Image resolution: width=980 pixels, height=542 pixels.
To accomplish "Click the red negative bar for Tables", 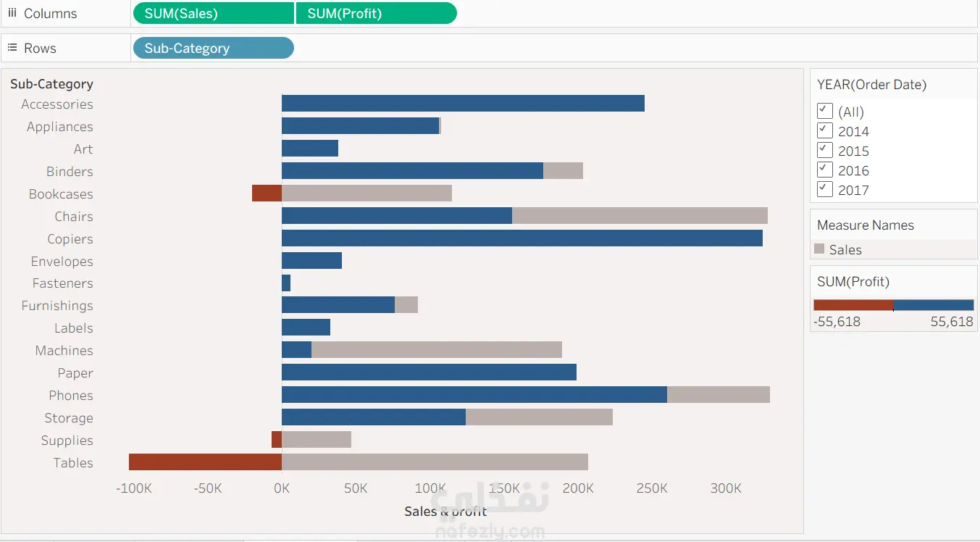I will coord(206,462).
